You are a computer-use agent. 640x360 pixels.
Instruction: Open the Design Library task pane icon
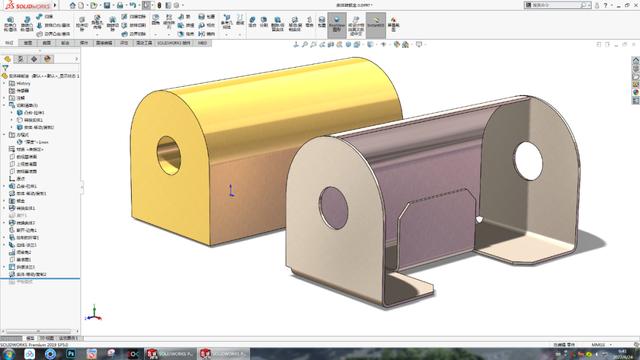[636, 68]
